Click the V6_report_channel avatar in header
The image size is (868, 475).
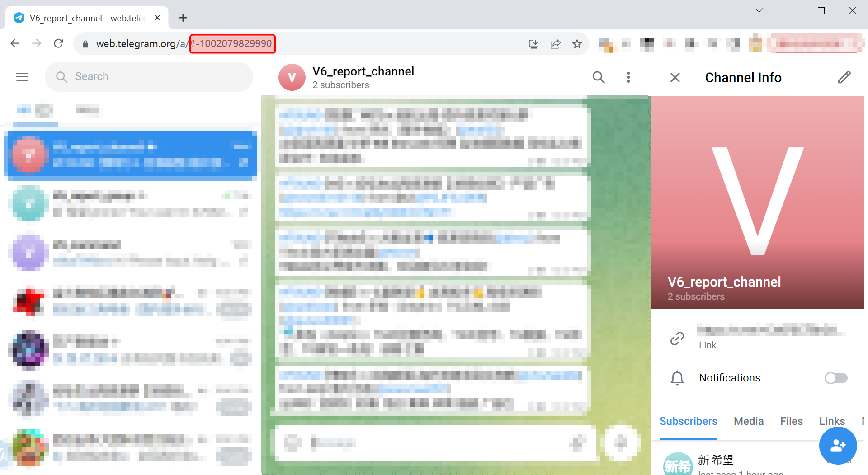pos(292,77)
